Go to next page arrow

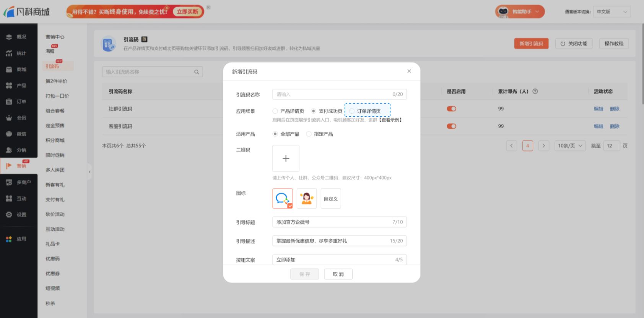[543, 146]
